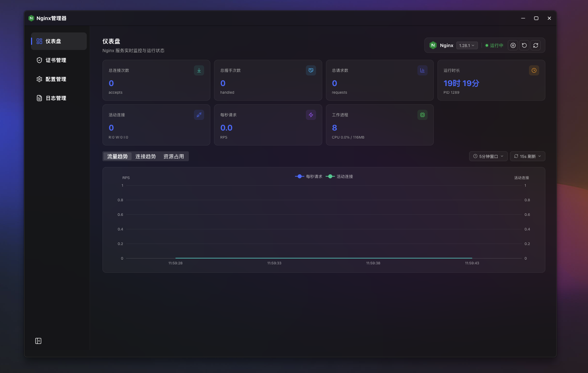
Task: Click the 11:59:33 time axis label
Action: (x=274, y=263)
